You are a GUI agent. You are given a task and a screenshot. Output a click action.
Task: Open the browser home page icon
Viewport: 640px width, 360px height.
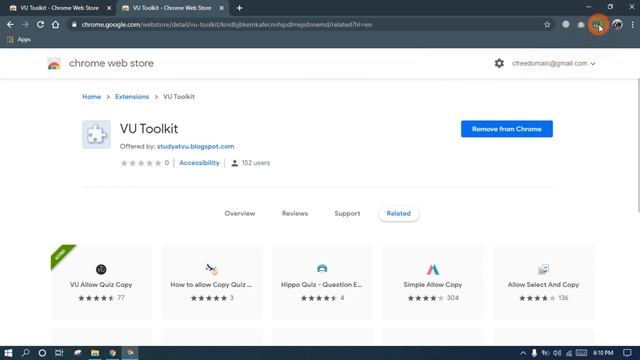click(55, 24)
